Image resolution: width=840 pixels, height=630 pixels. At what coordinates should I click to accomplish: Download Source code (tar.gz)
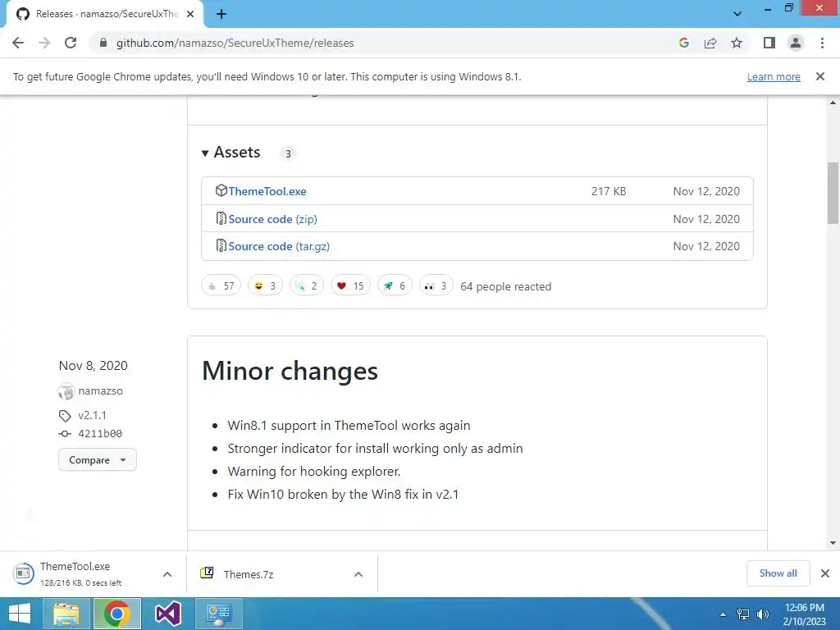[x=279, y=246]
